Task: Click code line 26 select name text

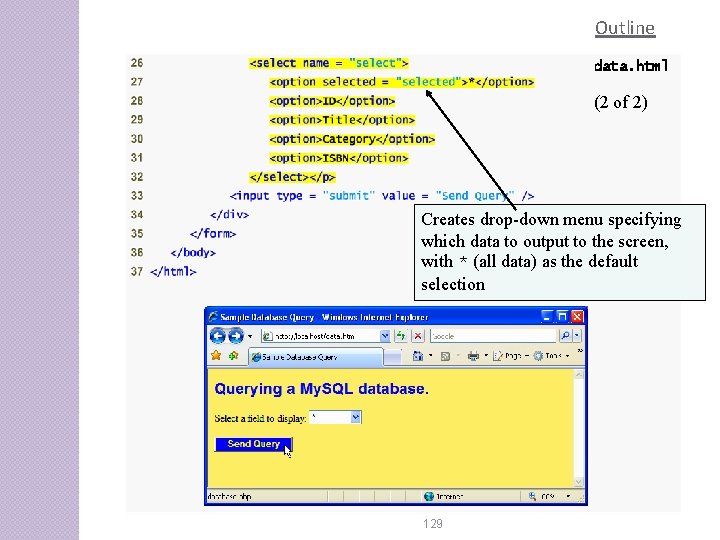Action: pos(329,63)
